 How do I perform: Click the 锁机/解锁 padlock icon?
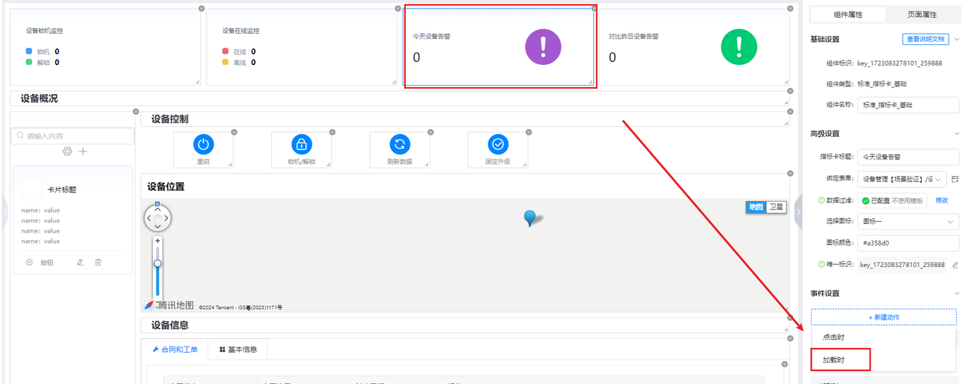[x=302, y=145]
